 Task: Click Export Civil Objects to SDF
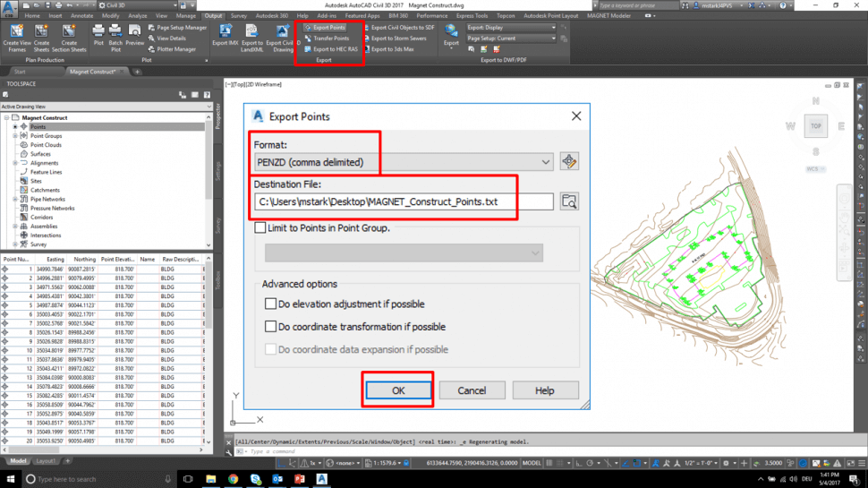coord(399,27)
